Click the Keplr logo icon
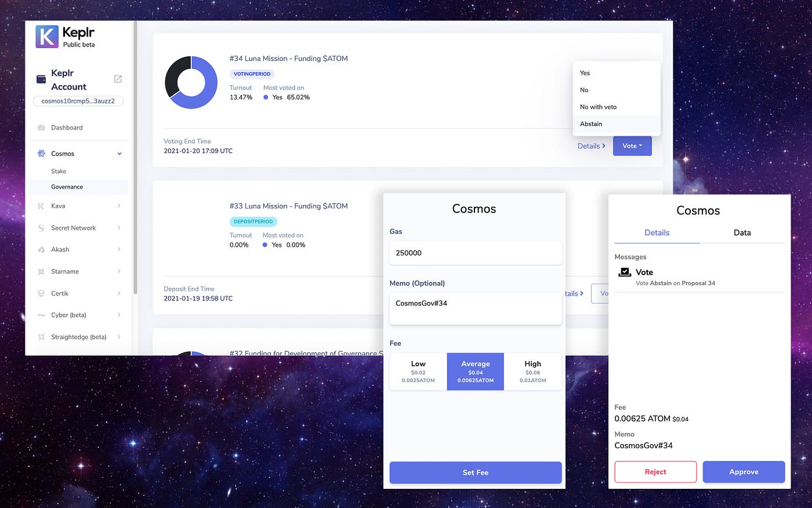The width and height of the screenshot is (812, 508). (x=47, y=37)
